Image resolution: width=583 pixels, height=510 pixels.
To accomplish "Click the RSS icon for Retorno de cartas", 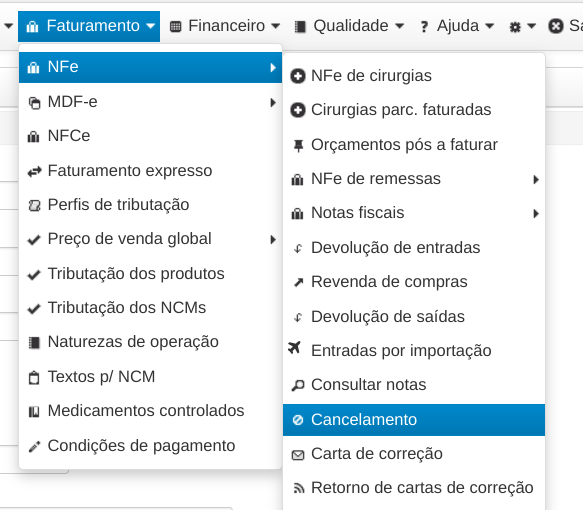I will pyautogui.click(x=299, y=488).
